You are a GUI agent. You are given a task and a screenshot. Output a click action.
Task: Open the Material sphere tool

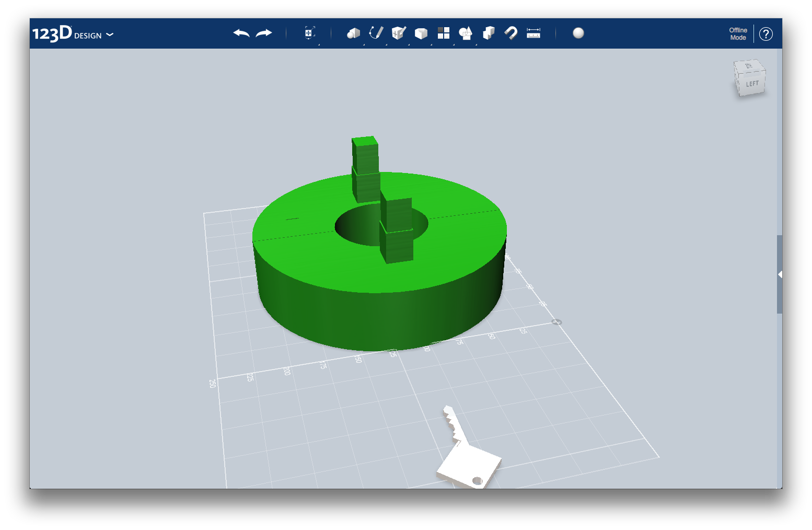[x=578, y=33]
